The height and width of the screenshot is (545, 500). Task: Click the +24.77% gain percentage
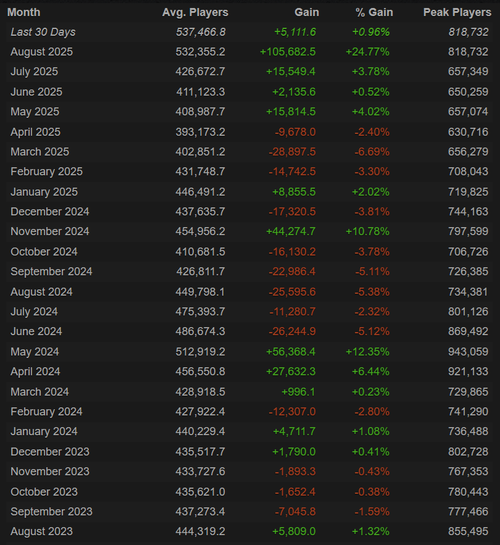(x=367, y=52)
